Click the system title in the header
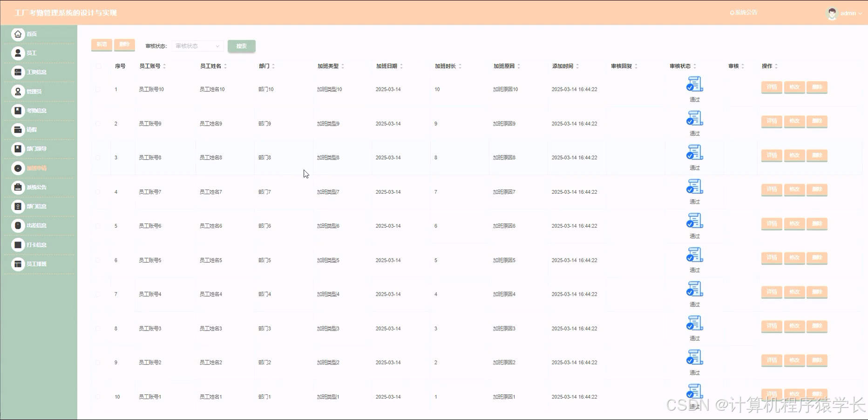 point(66,13)
